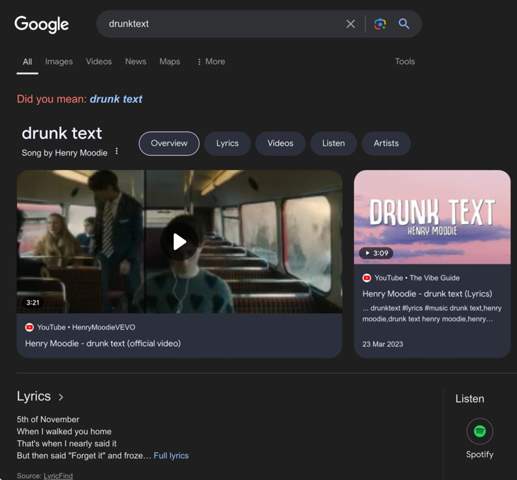This screenshot has height=480, width=517.
Task: Select the All results tab
Action: (x=27, y=62)
